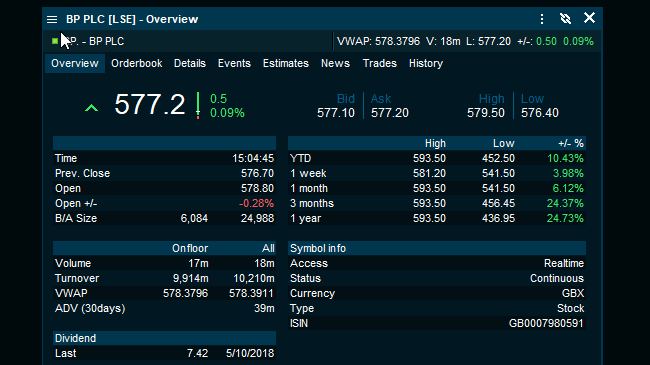This screenshot has height=365, width=650.
Task: Click the green status square beside BP PLC
Action: pos(55,41)
